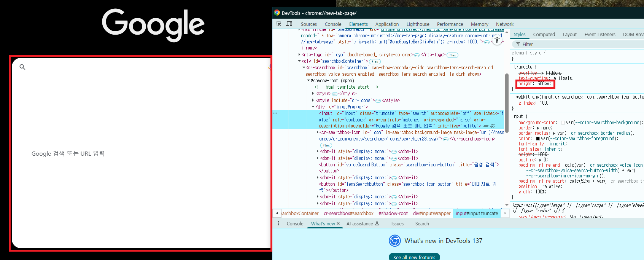Click into the Google search input box

pyautogui.click(x=141, y=153)
